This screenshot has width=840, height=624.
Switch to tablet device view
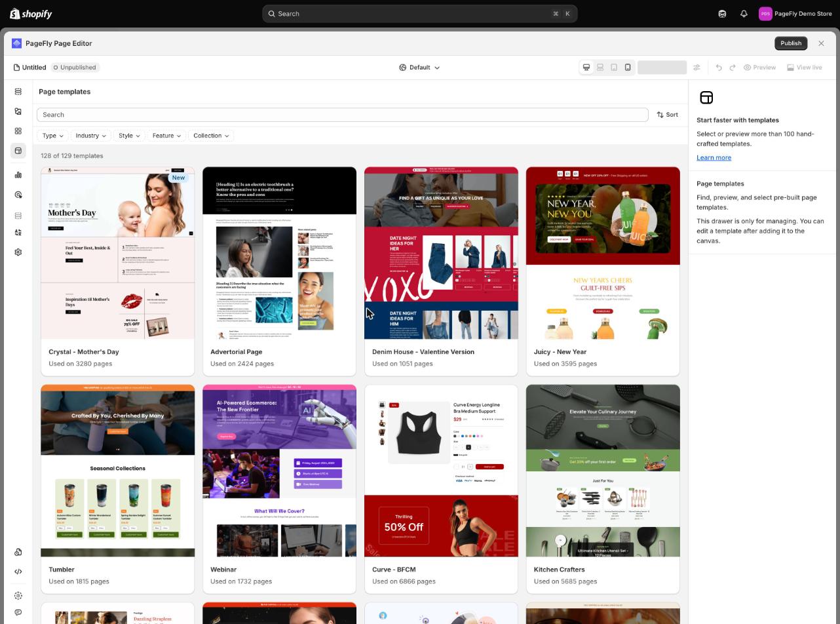[614, 68]
